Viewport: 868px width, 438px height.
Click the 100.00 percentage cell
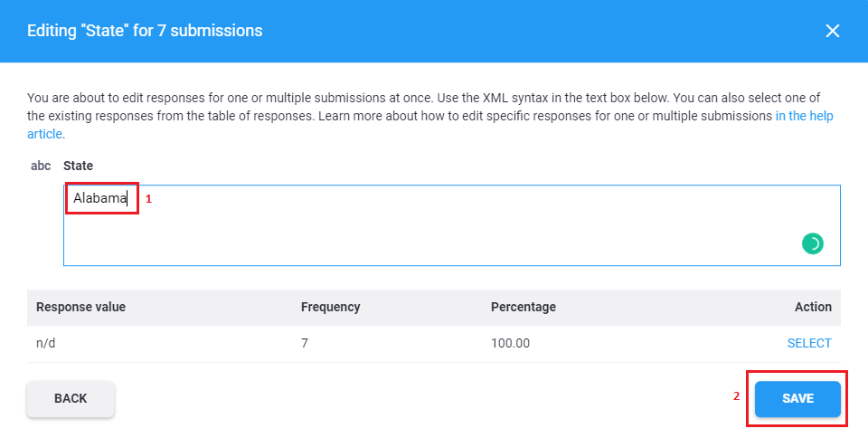pos(510,343)
